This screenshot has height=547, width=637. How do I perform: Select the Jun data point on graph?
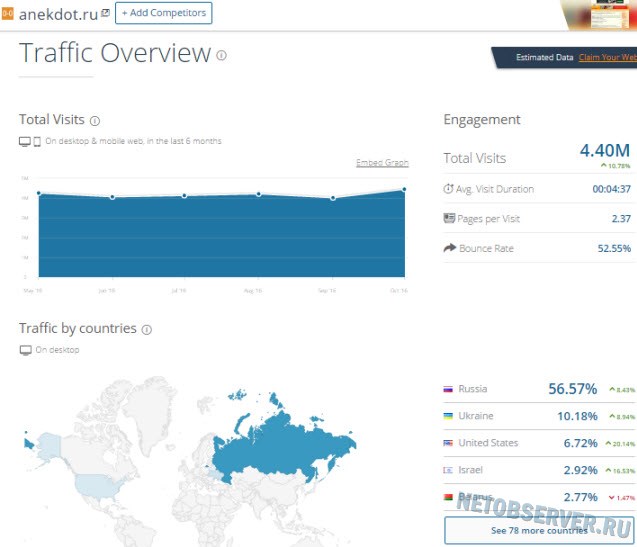113,197
